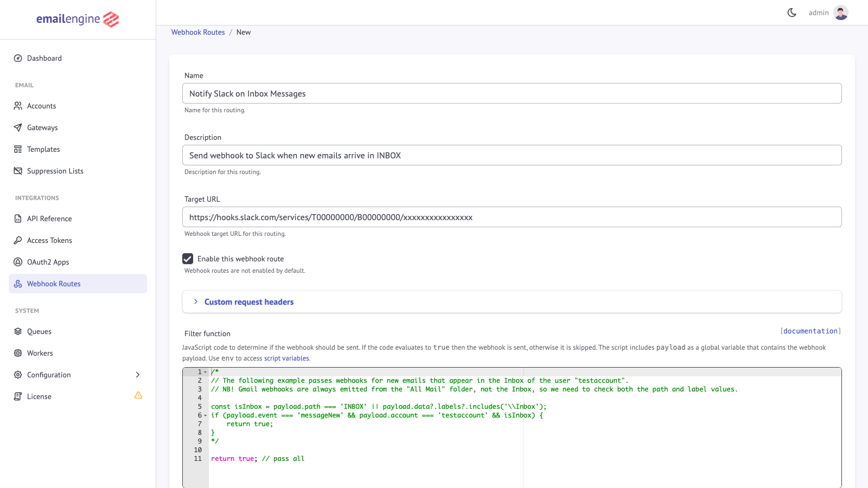Click 'Webhook target URL for this routing.' hint

click(x=235, y=234)
